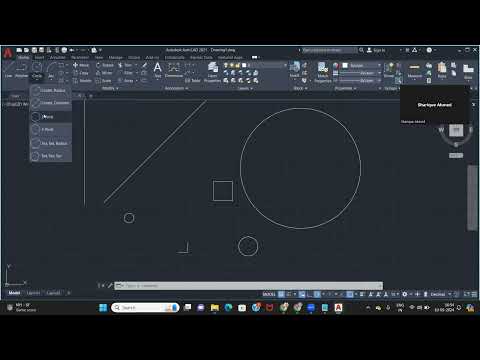This screenshot has height=360, width=480.
Task: Add a new layout with plus button
Action: (69, 293)
